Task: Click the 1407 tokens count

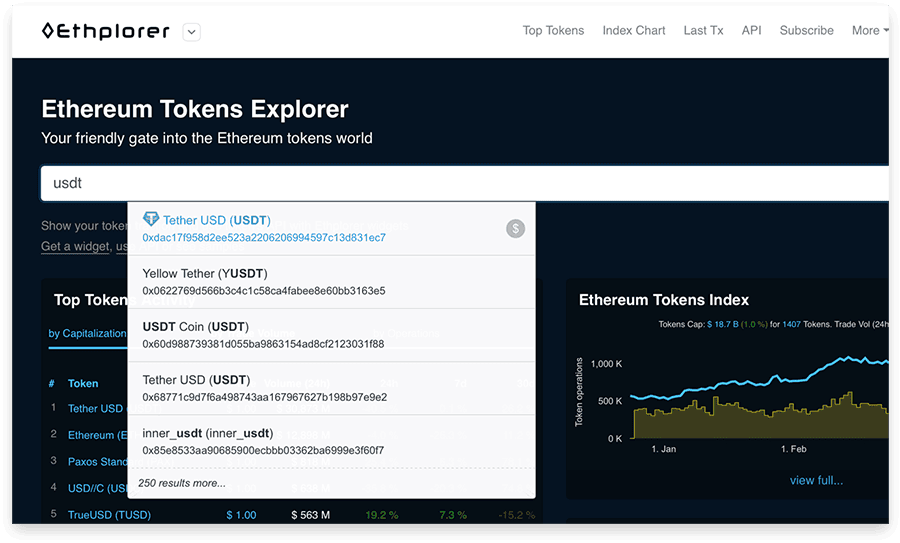Action: pyautogui.click(x=792, y=324)
